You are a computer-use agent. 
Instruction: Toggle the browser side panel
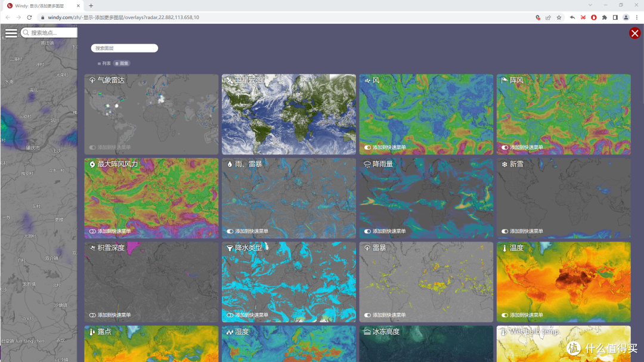point(615,17)
